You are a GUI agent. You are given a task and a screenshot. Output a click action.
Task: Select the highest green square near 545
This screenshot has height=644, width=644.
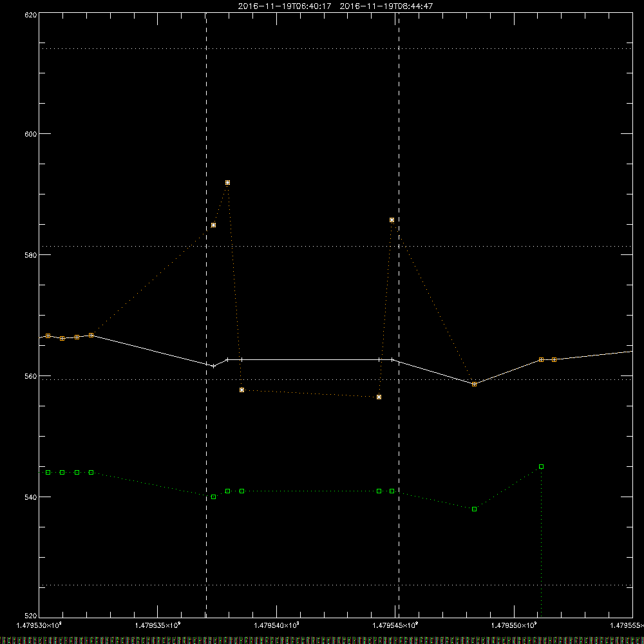pos(542,466)
